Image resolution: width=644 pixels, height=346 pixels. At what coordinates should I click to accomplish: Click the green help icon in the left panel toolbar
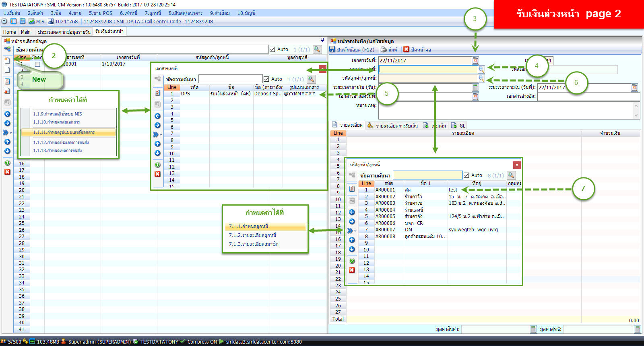pos(7,163)
